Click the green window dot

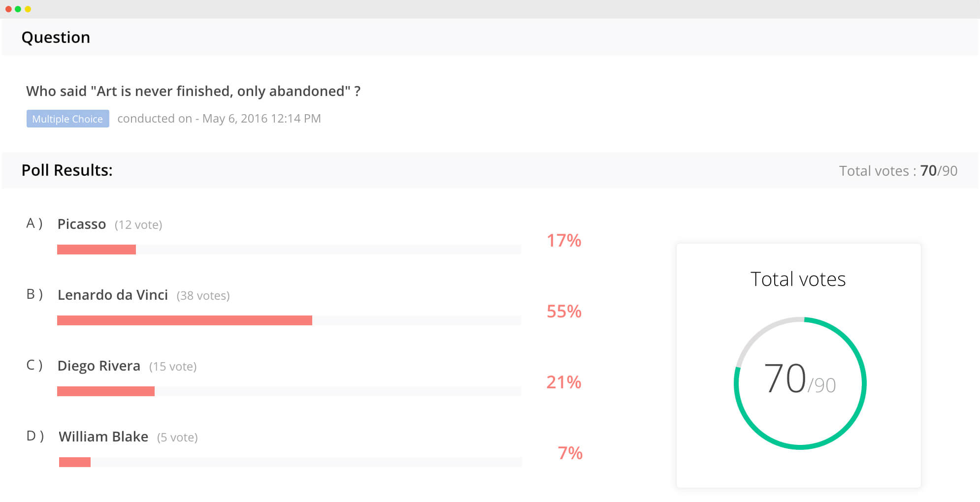(18, 9)
